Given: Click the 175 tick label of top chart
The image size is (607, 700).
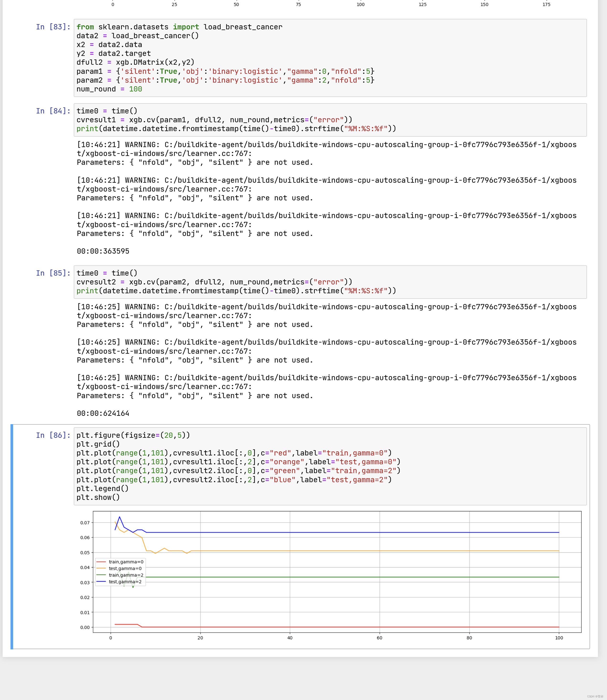Looking at the screenshot, I should tap(546, 4).
